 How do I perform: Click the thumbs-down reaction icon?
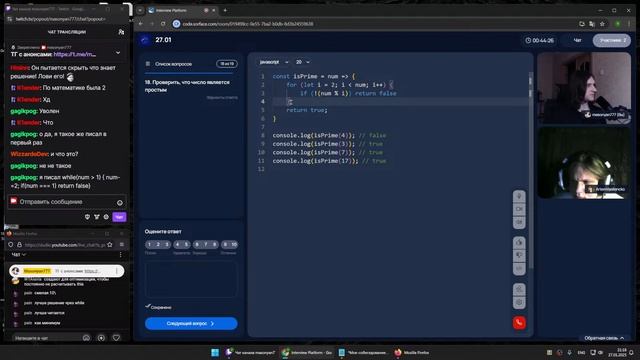click(519, 255)
